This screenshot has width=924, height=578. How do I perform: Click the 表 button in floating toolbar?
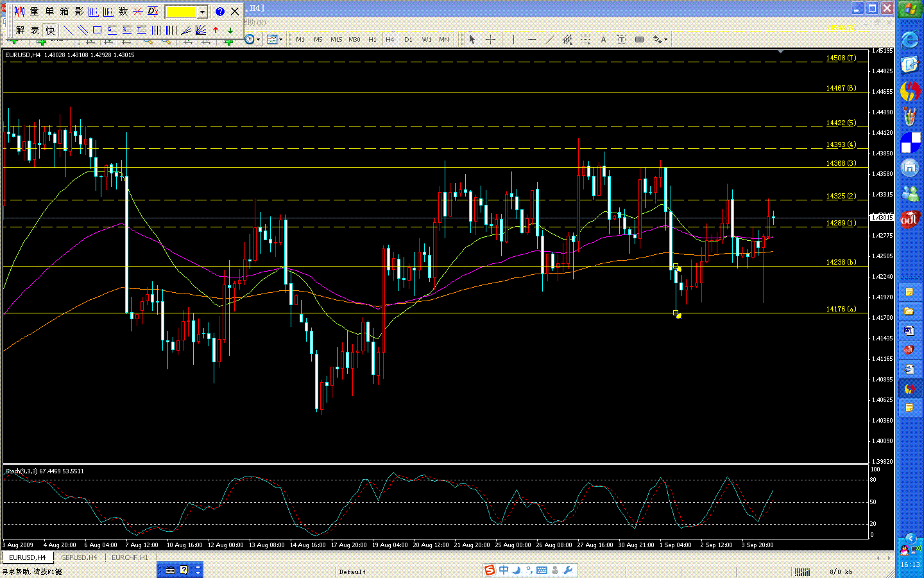[x=35, y=30]
